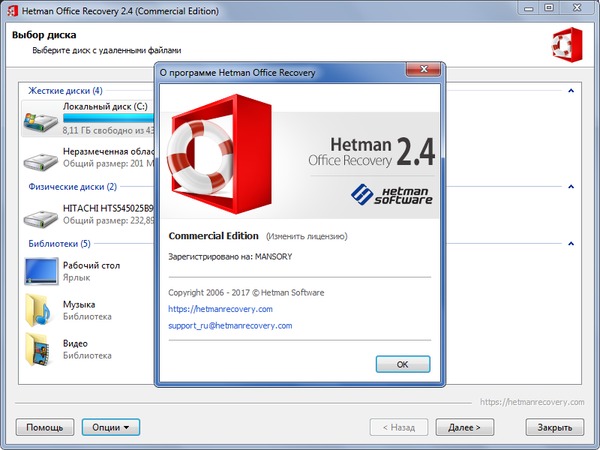
Task: Collapse the Libraries (Библиотеки) section
Action: tap(571, 243)
